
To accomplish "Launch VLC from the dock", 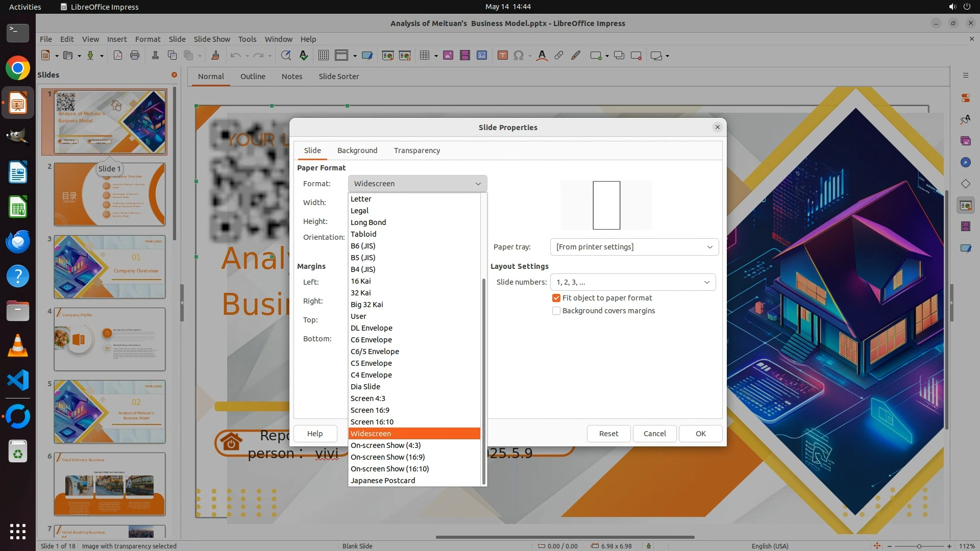I will point(18,345).
